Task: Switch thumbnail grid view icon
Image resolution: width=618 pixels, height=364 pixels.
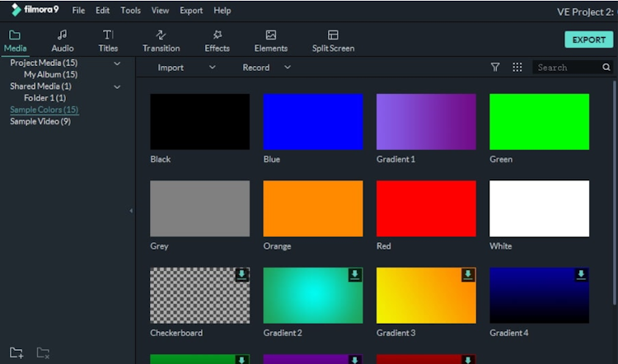Action: point(517,68)
